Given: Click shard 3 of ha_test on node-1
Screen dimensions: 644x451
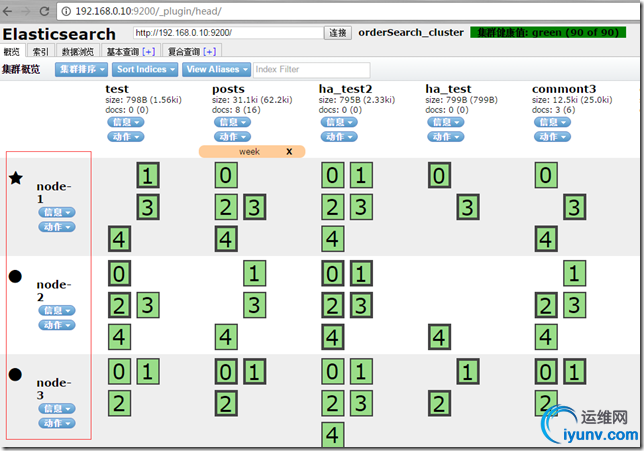Looking at the screenshot, I should [x=468, y=207].
